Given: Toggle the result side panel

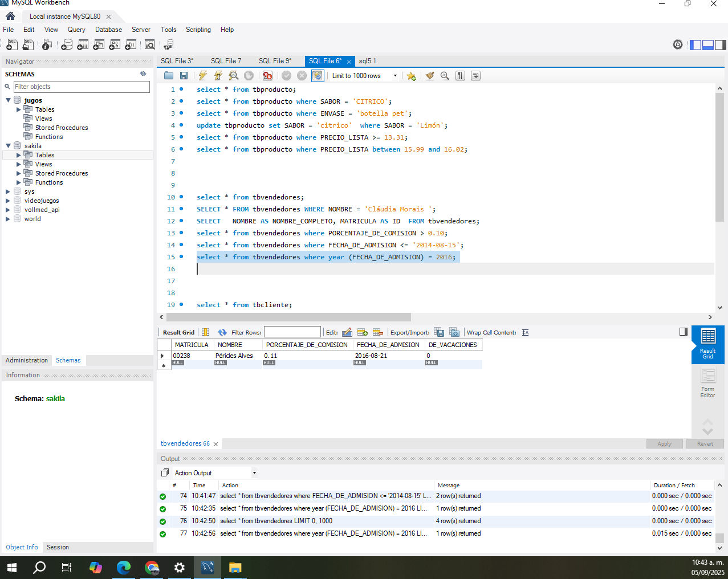Looking at the screenshot, I should coord(684,332).
